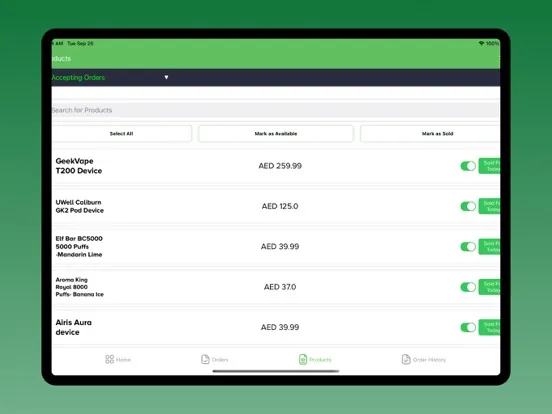
Task: Mark UWell Caliburn GK2 sold for today
Action: (489, 206)
